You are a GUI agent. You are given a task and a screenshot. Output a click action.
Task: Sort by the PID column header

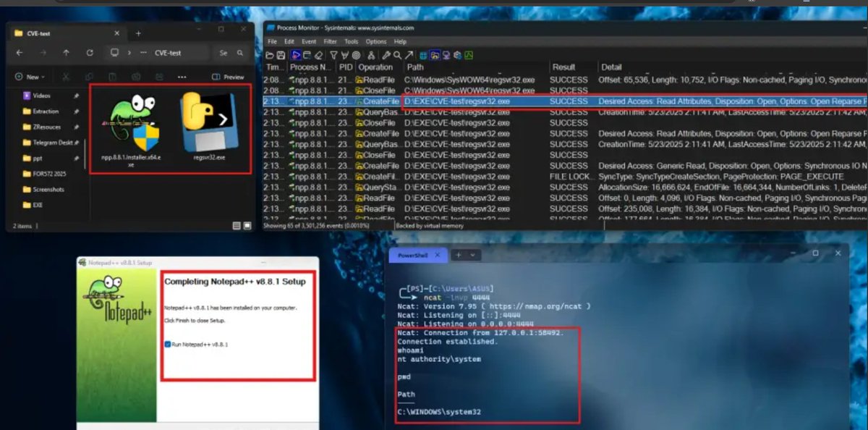(345, 67)
